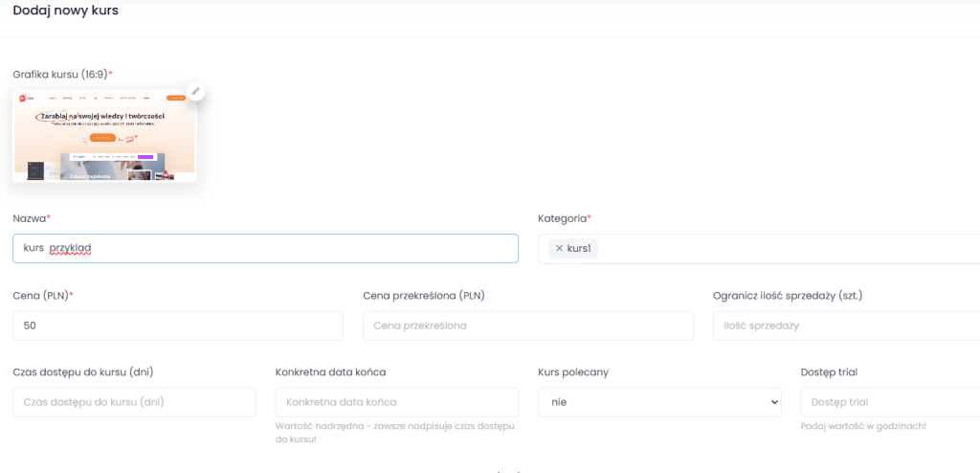
Task: Click the pencil edit icon on course graphic
Action: click(196, 91)
